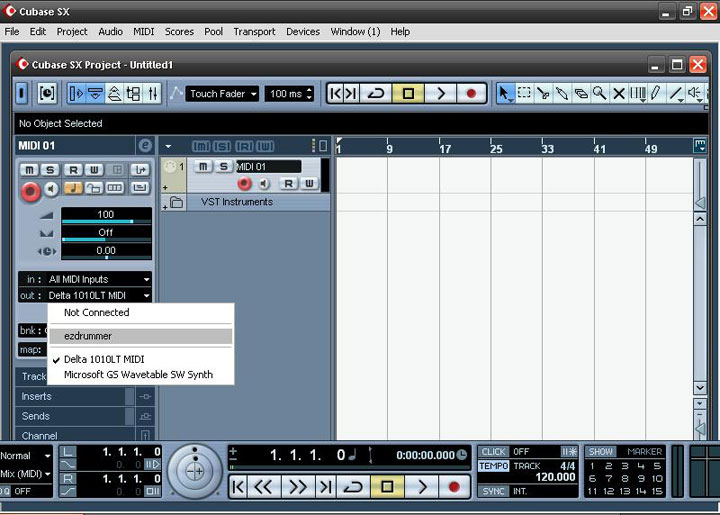Select the Draw pencil tool
The image size is (720, 515).
click(x=656, y=93)
